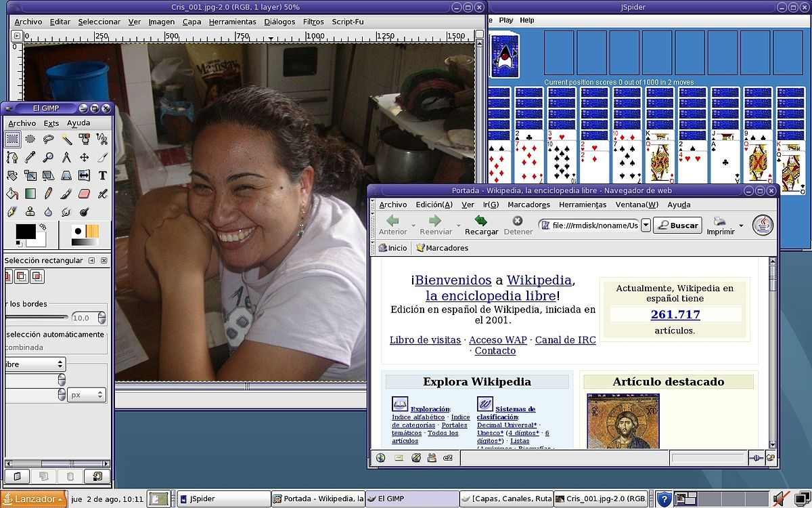Activate the Zoom magnifier tool in GIMP
Image resolution: width=812 pixels, height=508 pixels.
pos(49,158)
